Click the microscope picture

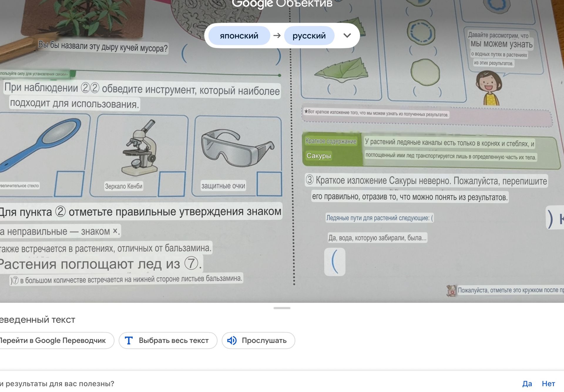pos(140,148)
